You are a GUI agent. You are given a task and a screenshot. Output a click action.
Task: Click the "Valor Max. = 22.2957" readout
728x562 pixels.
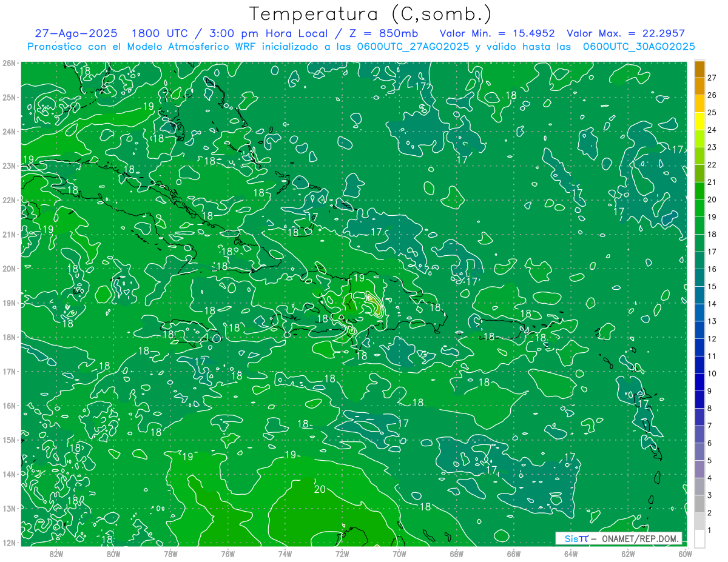pos(625,34)
